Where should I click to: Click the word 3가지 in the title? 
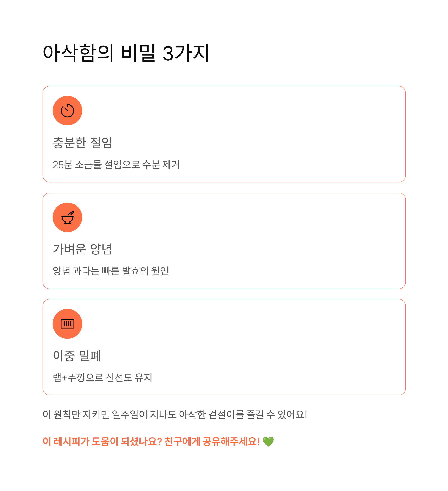(x=186, y=53)
